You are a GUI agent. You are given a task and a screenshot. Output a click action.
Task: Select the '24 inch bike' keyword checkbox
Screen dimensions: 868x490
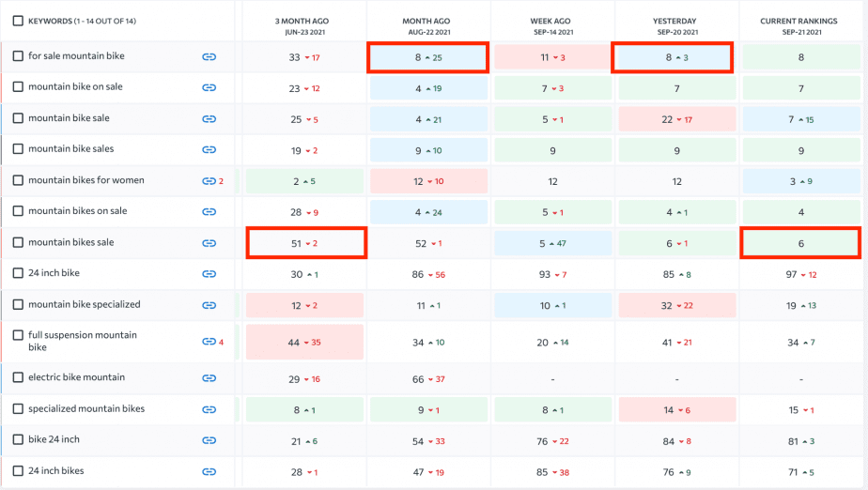pos(18,273)
